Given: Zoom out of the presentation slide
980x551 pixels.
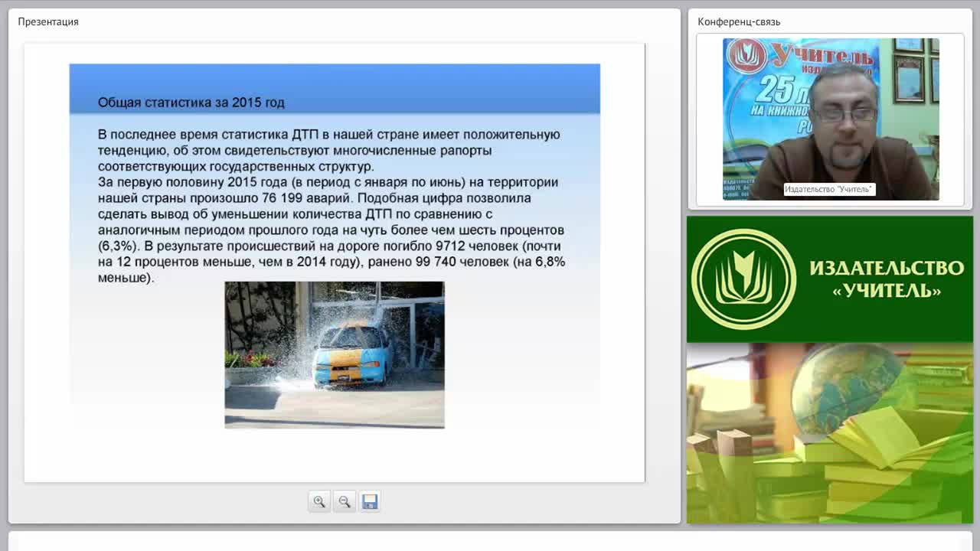Looking at the screenshot, I should [x=345, y=502].
